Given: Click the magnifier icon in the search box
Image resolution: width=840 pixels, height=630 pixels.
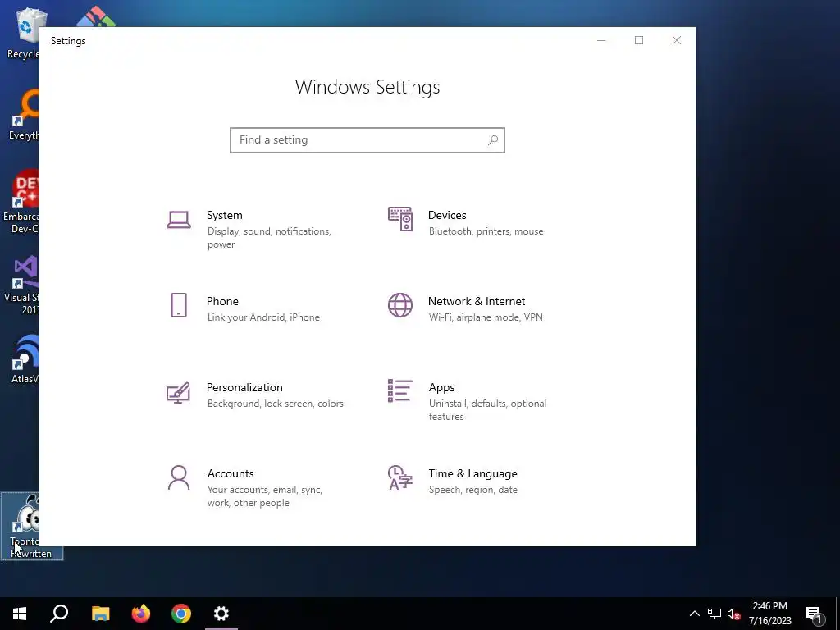Looking at the screenshot, I should (x=493, y=139).
